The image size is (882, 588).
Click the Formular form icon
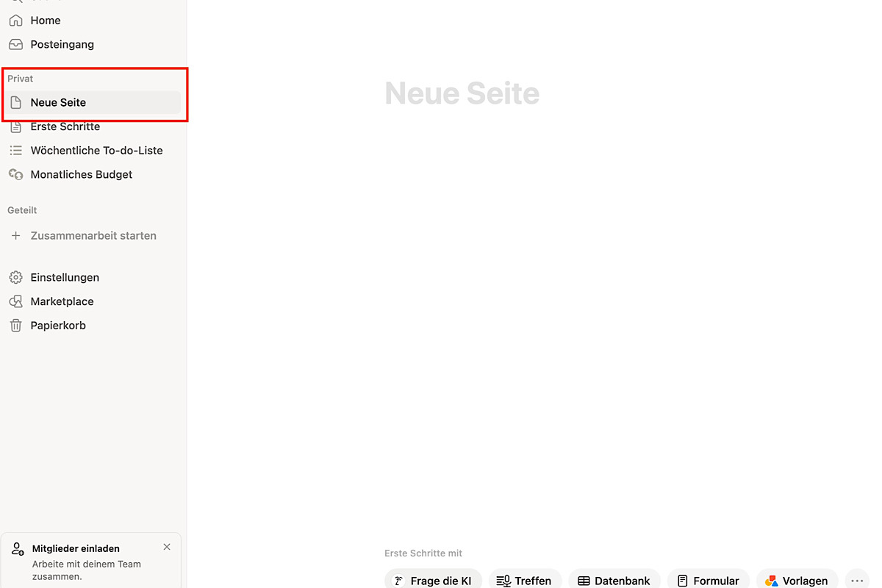pyautogui.click(x=682, y=581)
